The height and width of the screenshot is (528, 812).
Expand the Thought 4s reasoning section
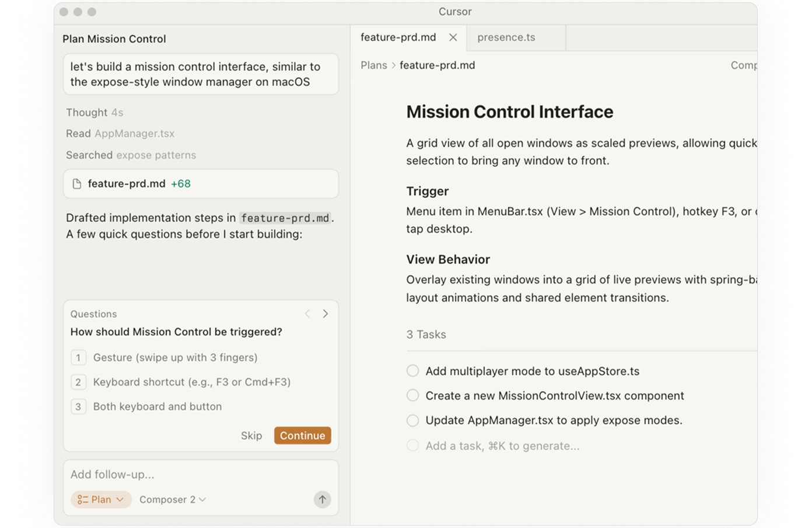tap(94, 113)
